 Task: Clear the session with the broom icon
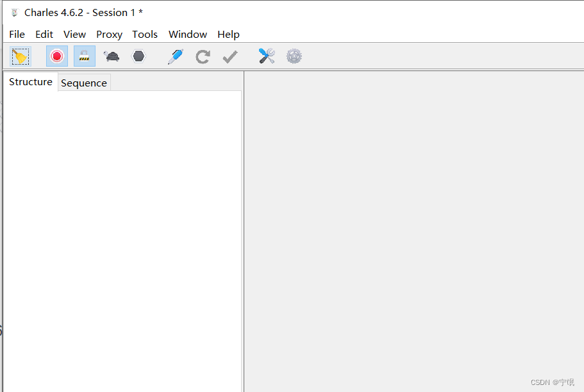(20, 56)
